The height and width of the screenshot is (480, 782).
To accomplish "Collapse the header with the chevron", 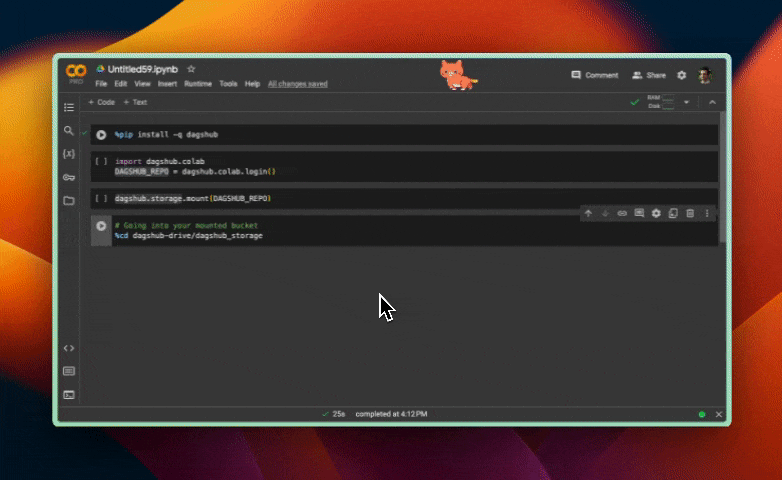I will point(712,102).
